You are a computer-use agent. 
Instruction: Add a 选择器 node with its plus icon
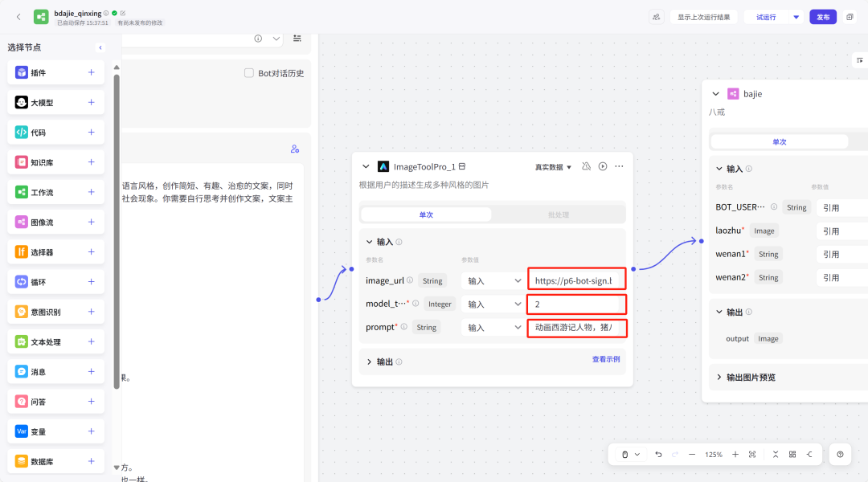click(x=92, y=251)
